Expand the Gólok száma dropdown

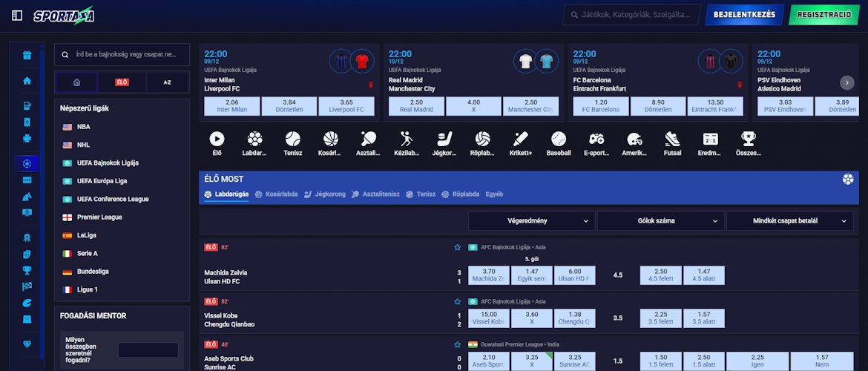pos(660,220)
